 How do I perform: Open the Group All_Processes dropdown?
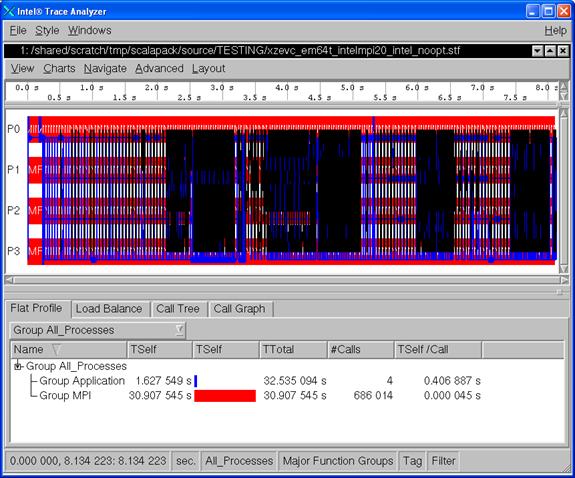click(98, 330)
